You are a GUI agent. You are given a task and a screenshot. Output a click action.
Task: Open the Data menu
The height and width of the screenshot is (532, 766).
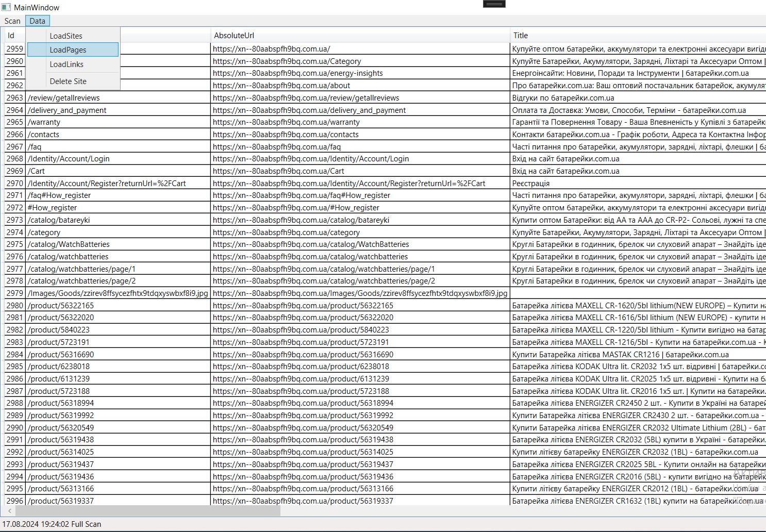pos(37,21)
